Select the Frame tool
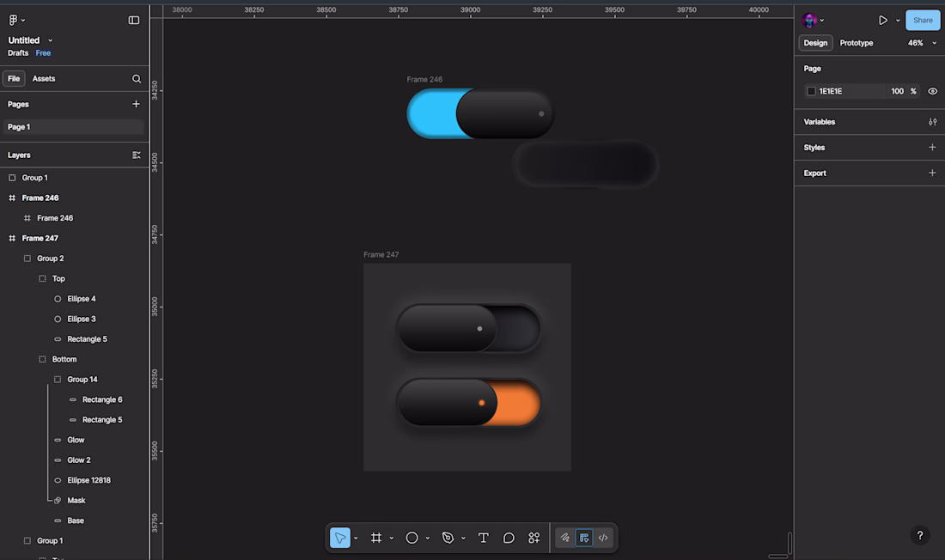945x560 pixels. click(376, 537)
